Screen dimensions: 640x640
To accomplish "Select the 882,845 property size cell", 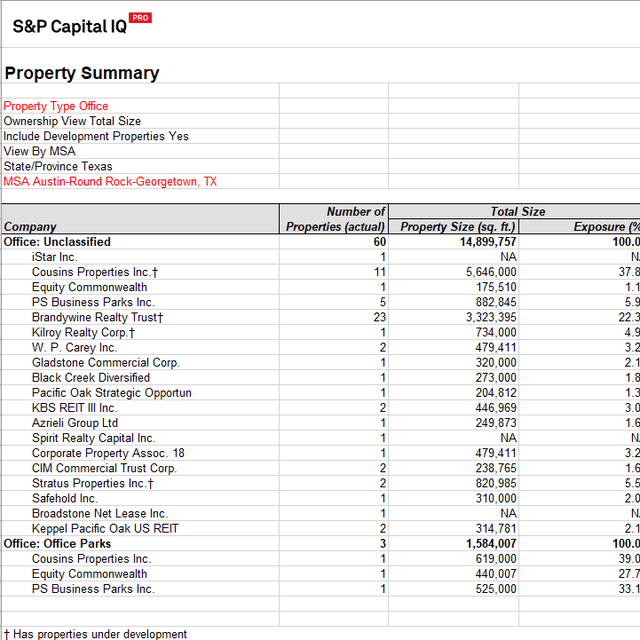I will coord(454,302).
